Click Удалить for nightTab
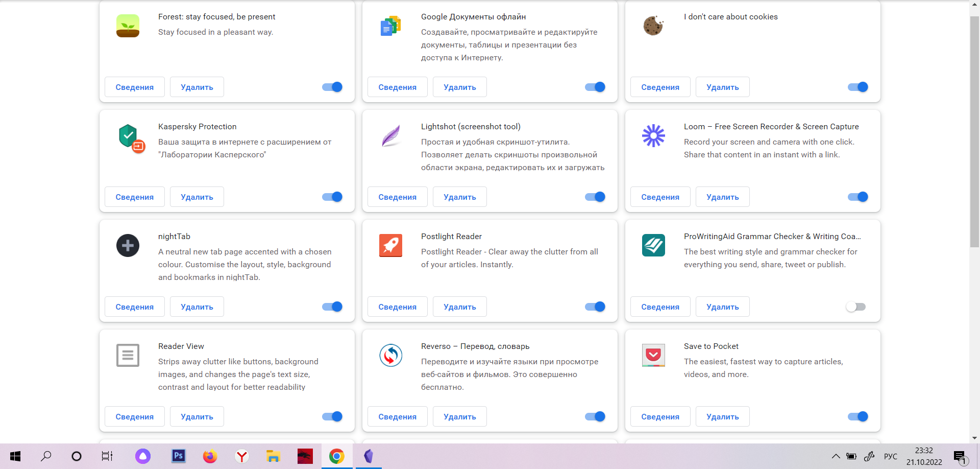Viewport: 980px width, 469px height. point(197,307)
